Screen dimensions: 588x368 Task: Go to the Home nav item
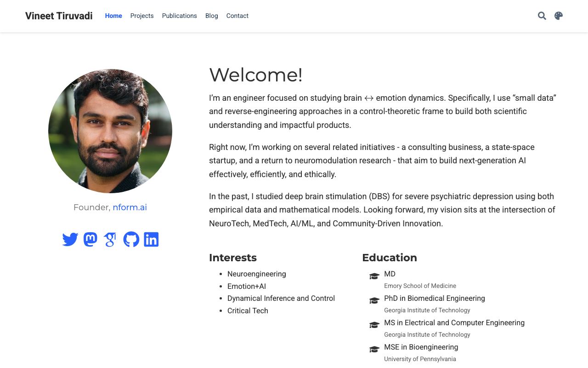tap(113, 16)
